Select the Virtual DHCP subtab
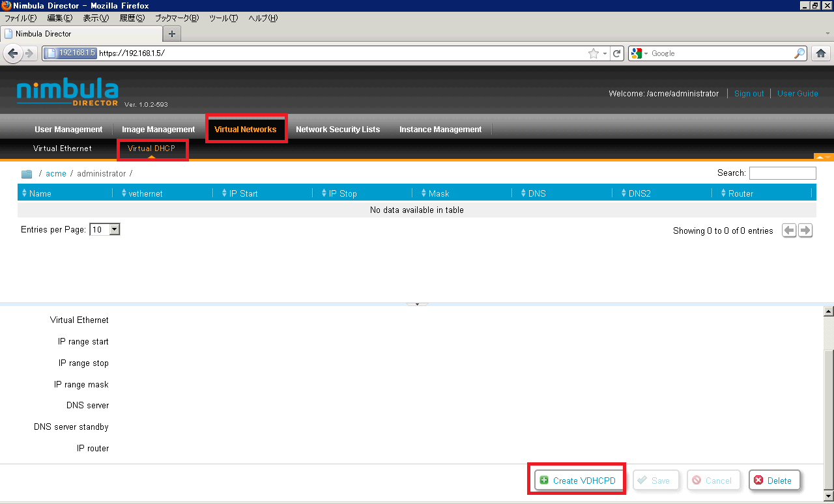The image size is (834, 504). tap(152, 148)
